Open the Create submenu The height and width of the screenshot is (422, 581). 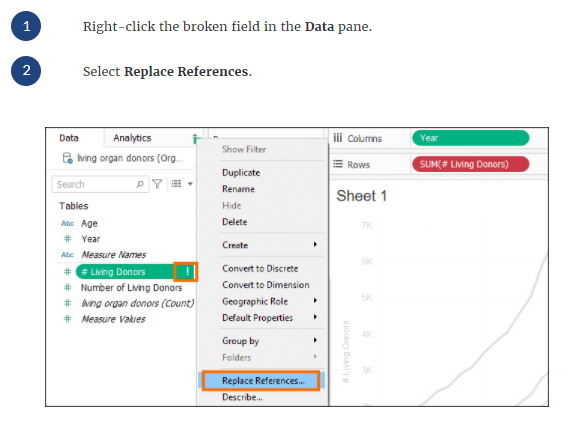pyautogui.click(x=235, y=245)
